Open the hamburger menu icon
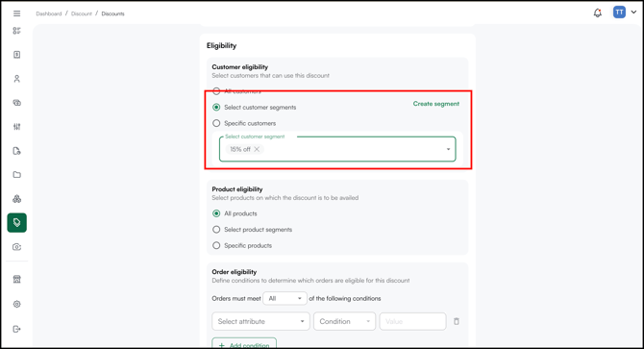Image resolution: width=644 pixels, height=349 pixels. tap(17, 13)
